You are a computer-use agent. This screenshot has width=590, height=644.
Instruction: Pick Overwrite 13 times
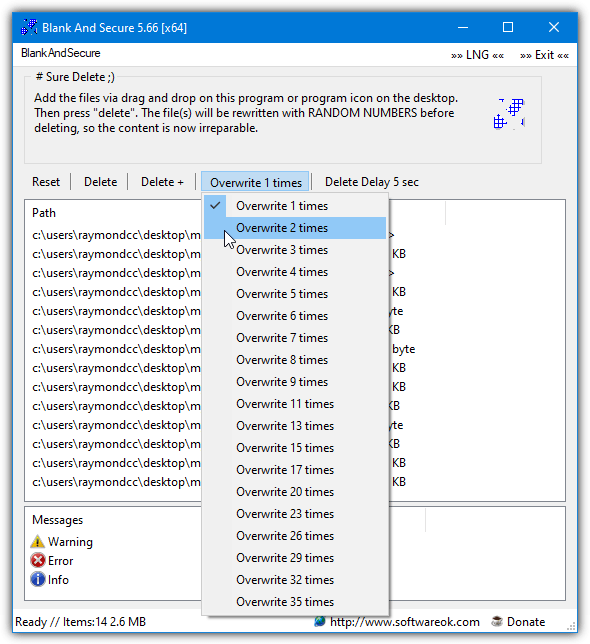(x=295, y=426)
